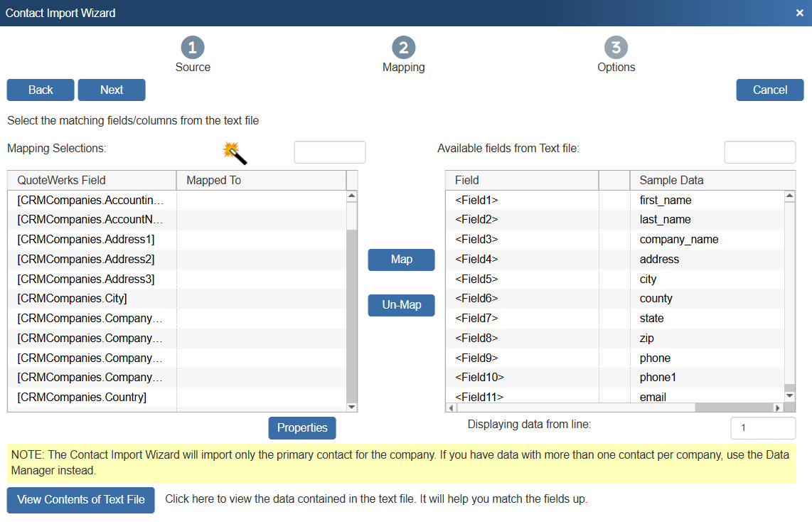
Task: Click the auto-map magic wand icon
Action: (x=235, y=151)
